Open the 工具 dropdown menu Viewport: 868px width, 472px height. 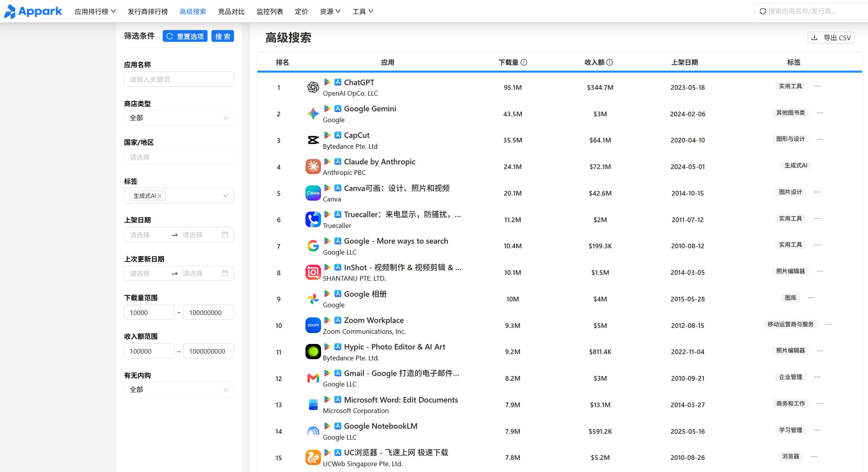(363, 11)
